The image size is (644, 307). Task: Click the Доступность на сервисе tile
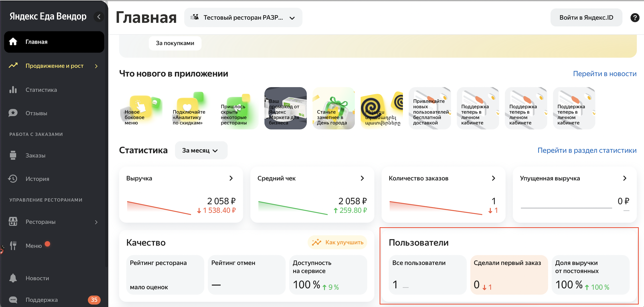(x=328, y=275)
